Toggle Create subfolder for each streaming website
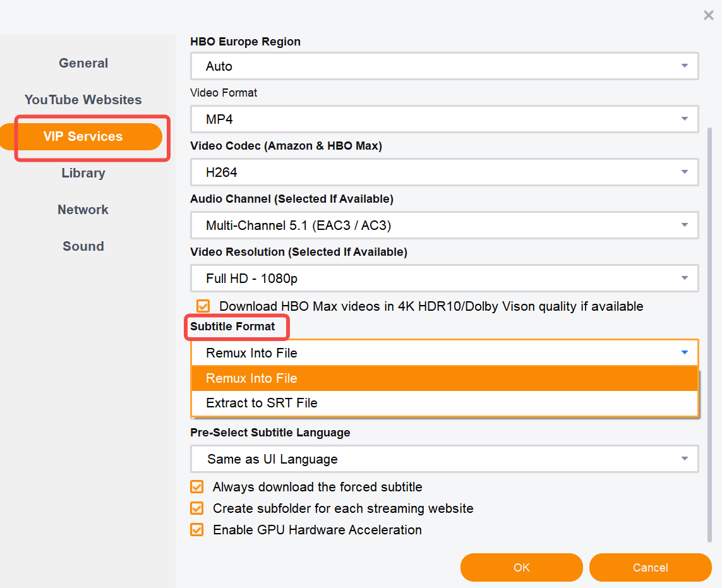 click(x=197, y=508)
